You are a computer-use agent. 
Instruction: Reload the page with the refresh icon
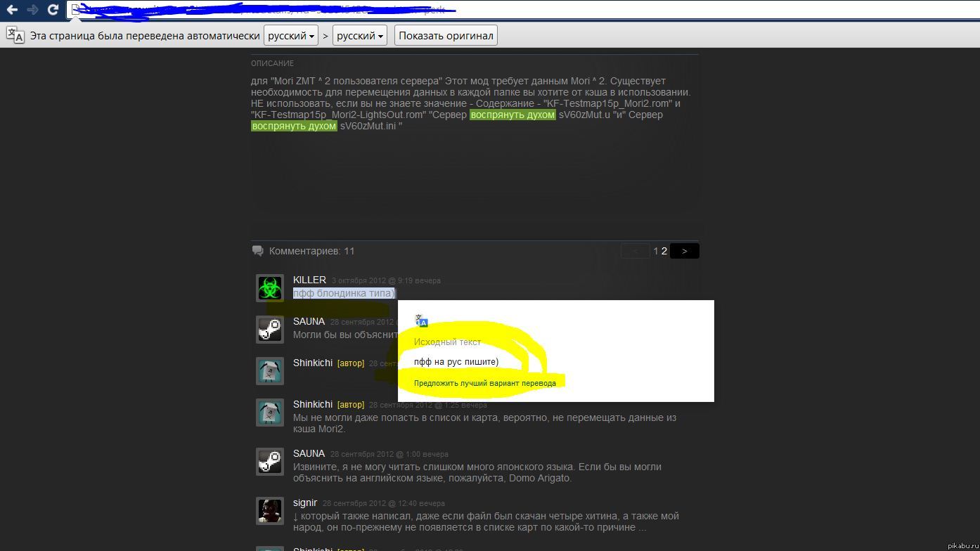point(53,10)
